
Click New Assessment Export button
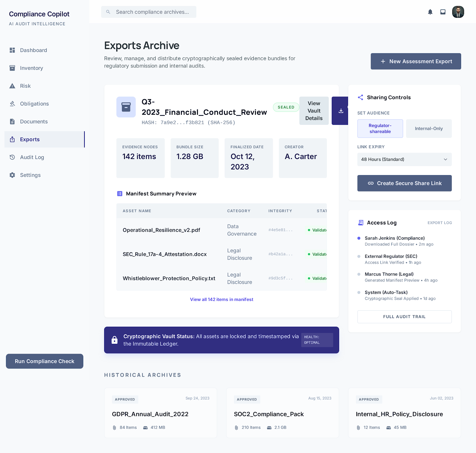[x=416, y=61]
